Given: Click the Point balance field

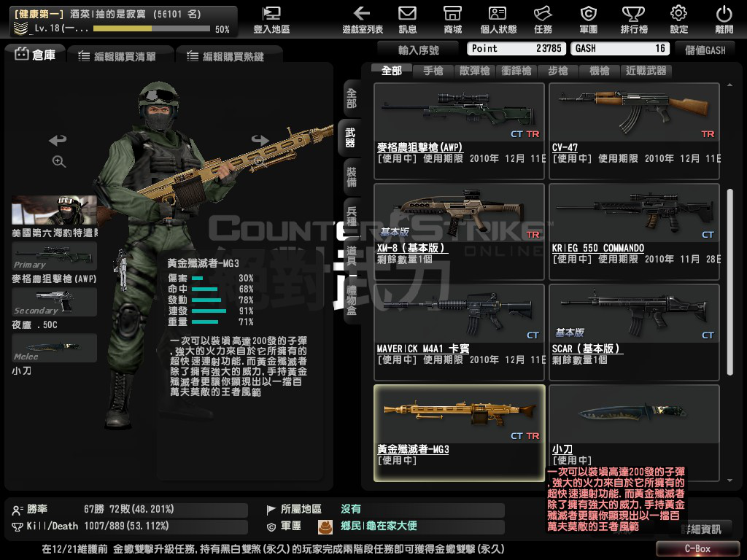Looking at the screenshot, I should click(516, 49).
